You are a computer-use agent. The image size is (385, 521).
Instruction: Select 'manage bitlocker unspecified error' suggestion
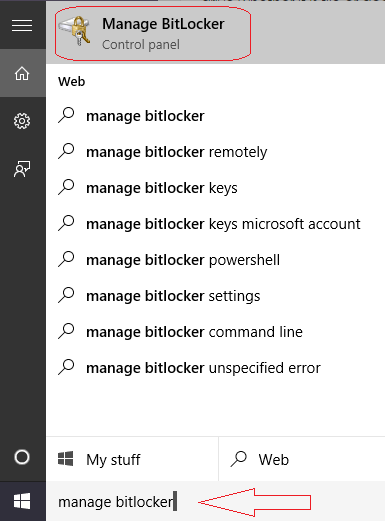pyautogui.click(x=215, y=368)
